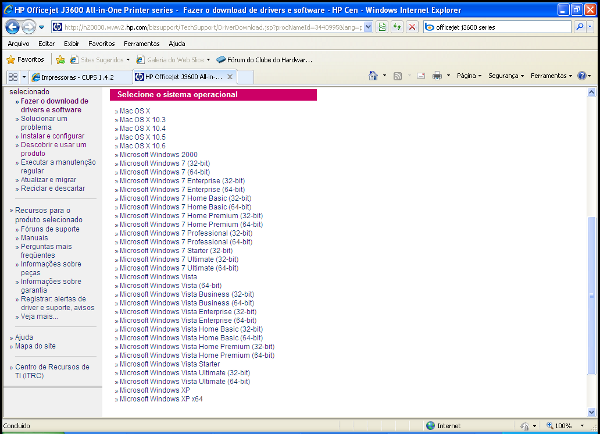Viewport: 600px width, 434px height.
Task: Open the Home icon dropdown arrow
Action: coord(385,76)
